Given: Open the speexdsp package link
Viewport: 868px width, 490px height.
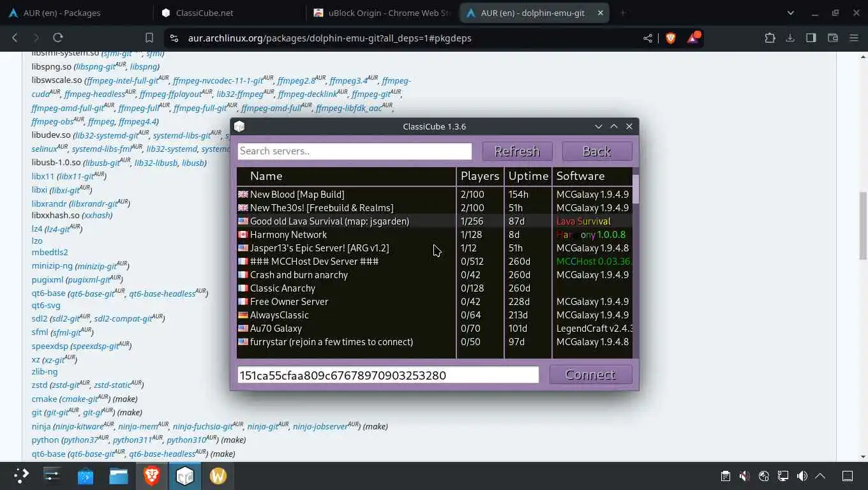Looking at the screenshot, I should (x=50, y=346).
